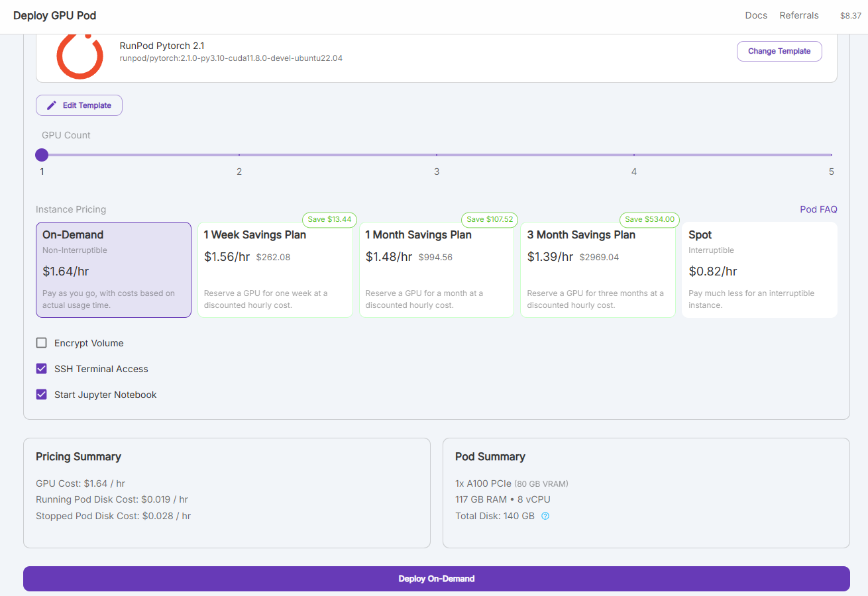Click the Total Disk help question icon
The height and width of the screenshot is (596, 868).
(545, 516)
